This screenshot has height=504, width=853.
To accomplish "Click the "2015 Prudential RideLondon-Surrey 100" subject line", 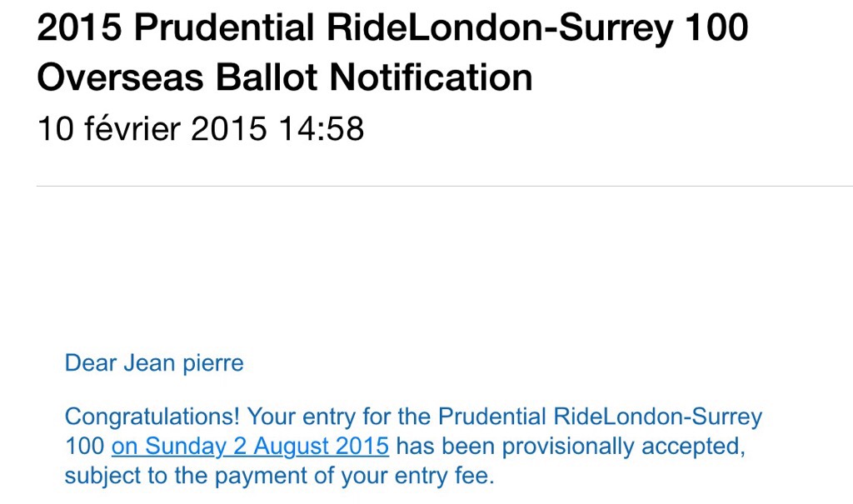I will (x=392, y=28).
